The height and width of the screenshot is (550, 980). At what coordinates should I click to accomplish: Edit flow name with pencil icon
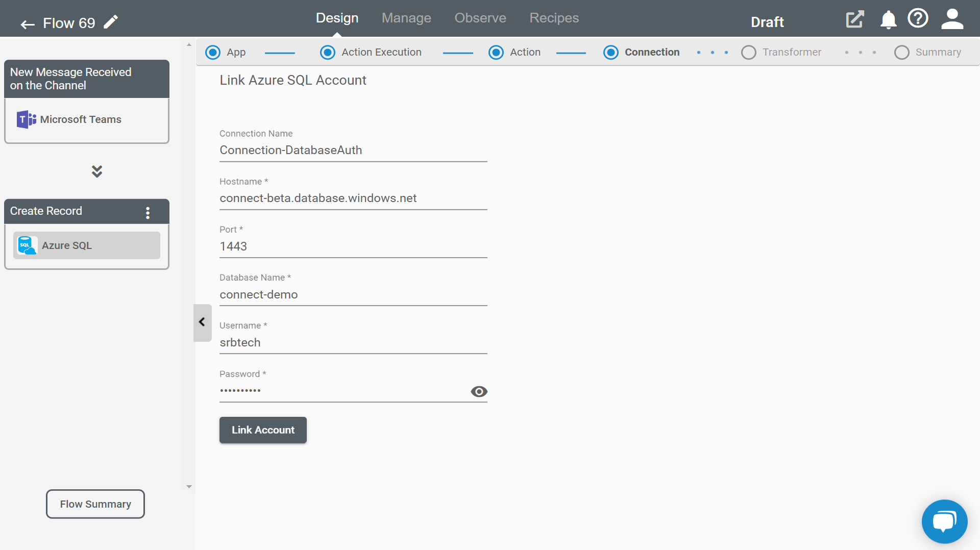coord(111,22)
